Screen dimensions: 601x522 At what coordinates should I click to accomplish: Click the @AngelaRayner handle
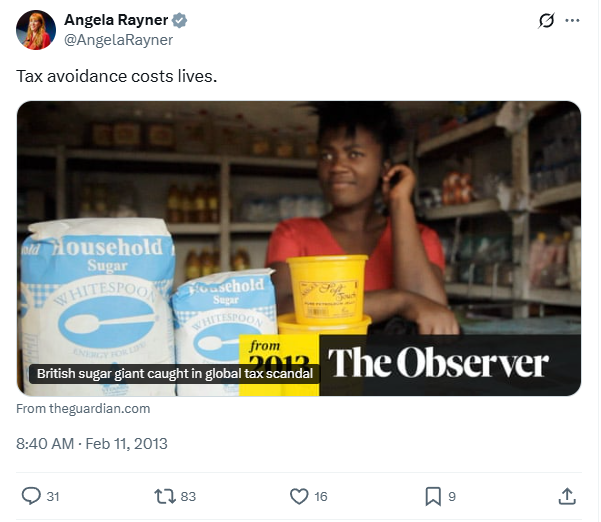(x=118, y=40)
